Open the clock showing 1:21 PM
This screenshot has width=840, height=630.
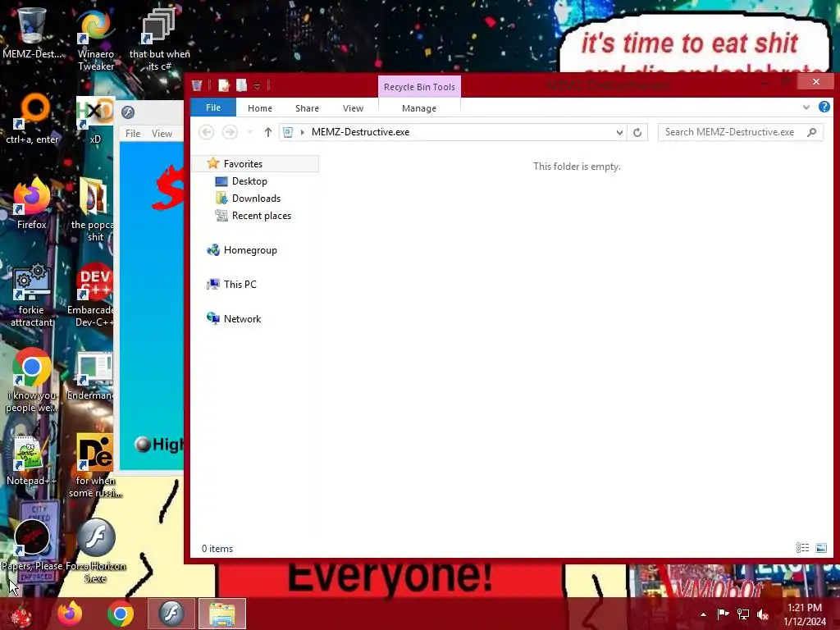pyautogui.click(x=805, y=614)
